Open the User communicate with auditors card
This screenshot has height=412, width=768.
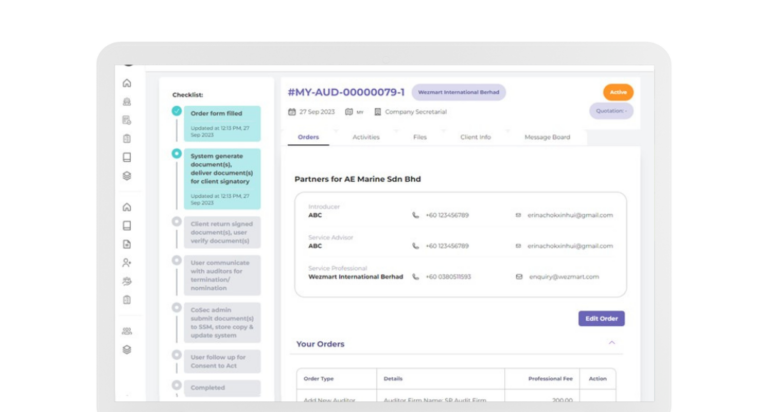tap(222, 275)
